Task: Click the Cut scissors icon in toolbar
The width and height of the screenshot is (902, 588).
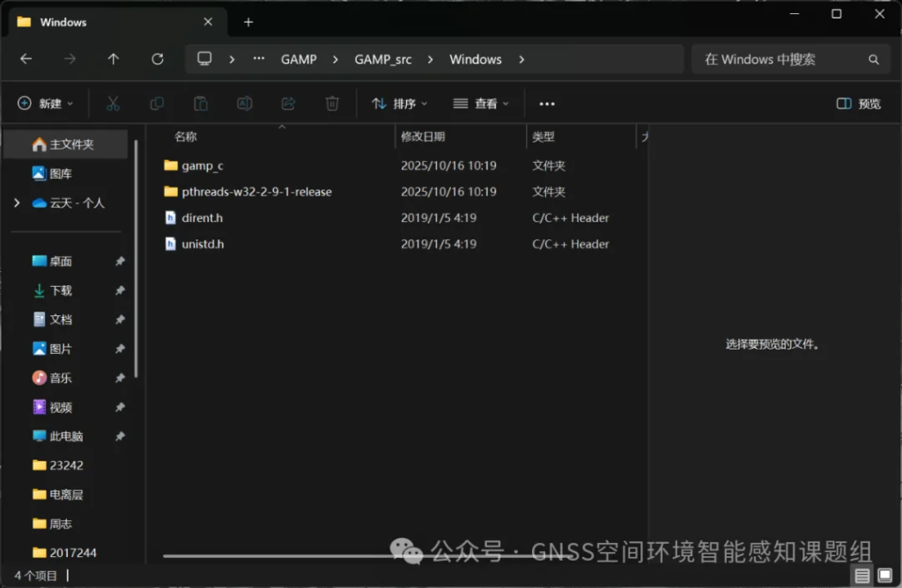Action: (113, 104)
